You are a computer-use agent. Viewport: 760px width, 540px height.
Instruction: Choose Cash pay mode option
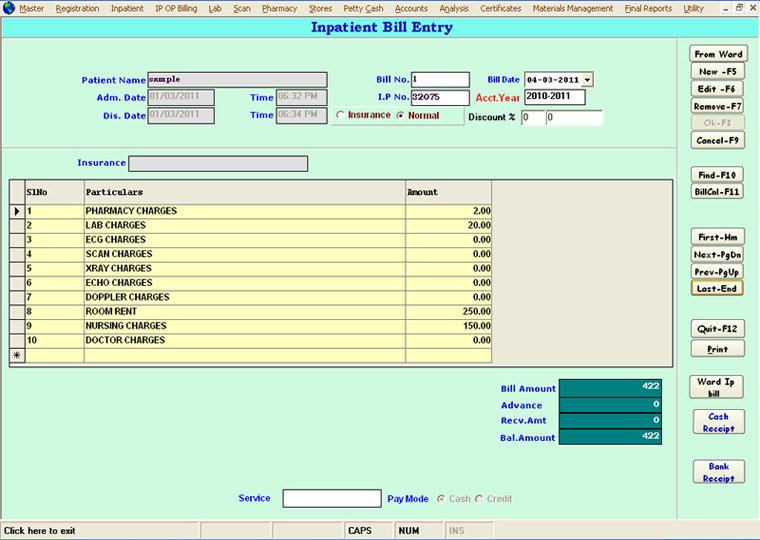pos(441,498)
